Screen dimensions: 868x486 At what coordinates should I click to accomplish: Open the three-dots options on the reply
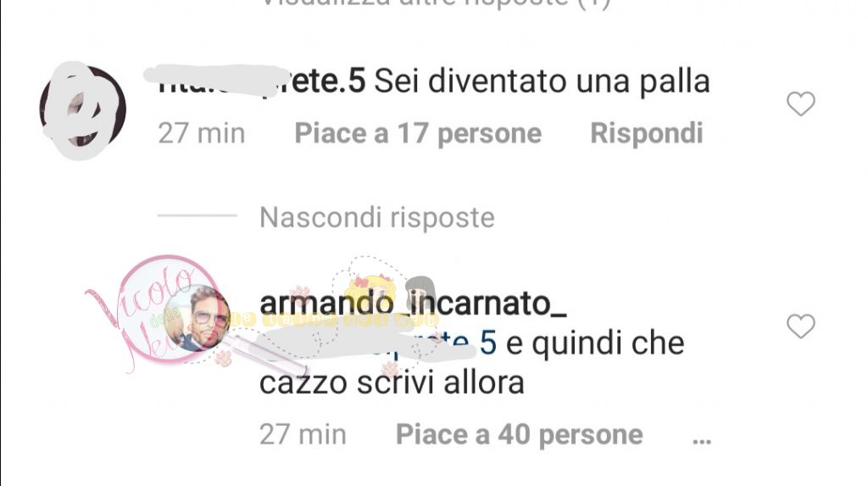[x=701, y=441]
